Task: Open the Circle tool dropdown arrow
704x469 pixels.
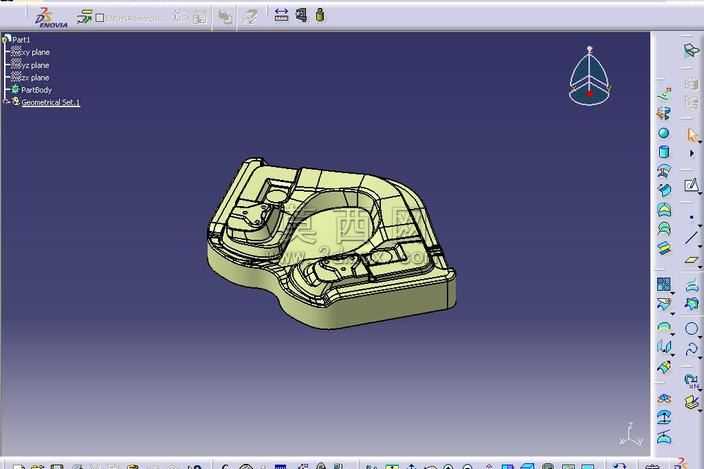Action: pyautogui.click(x=700, y=337)
